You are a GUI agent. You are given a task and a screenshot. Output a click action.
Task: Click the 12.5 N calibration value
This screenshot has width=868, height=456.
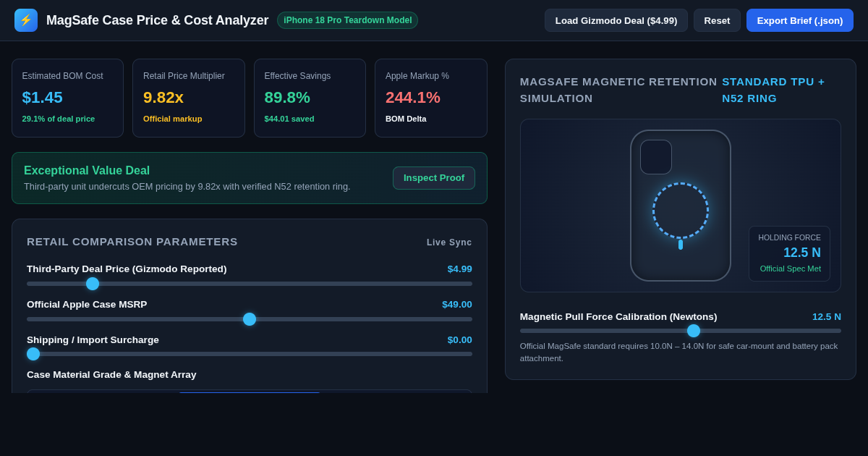tap(827, 317)
